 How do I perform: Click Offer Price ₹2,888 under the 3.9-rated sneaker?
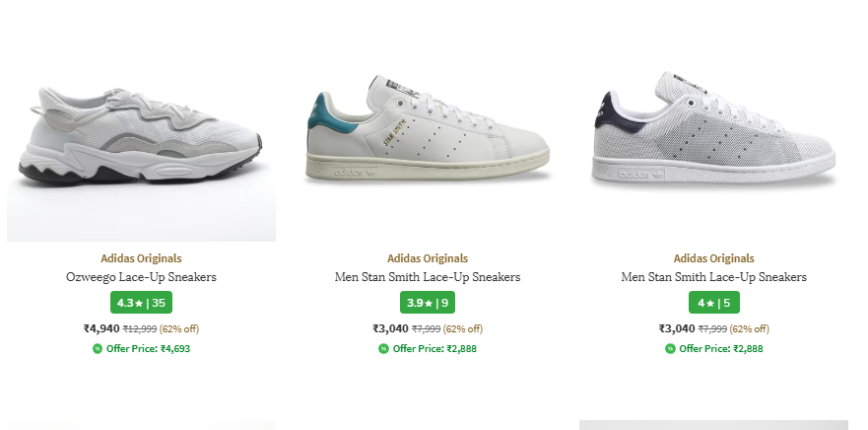click(x=434, y=348)
